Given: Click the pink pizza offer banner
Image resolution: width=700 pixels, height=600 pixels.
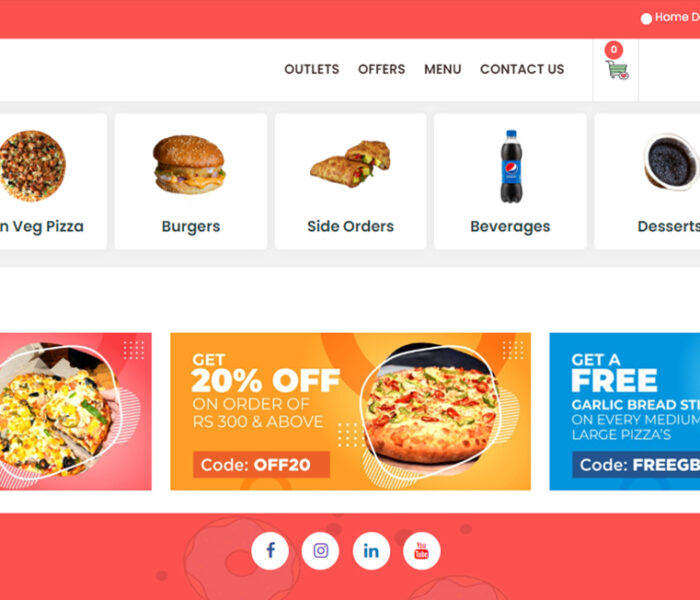Looking at the screenshot, I should pos(75,411).
